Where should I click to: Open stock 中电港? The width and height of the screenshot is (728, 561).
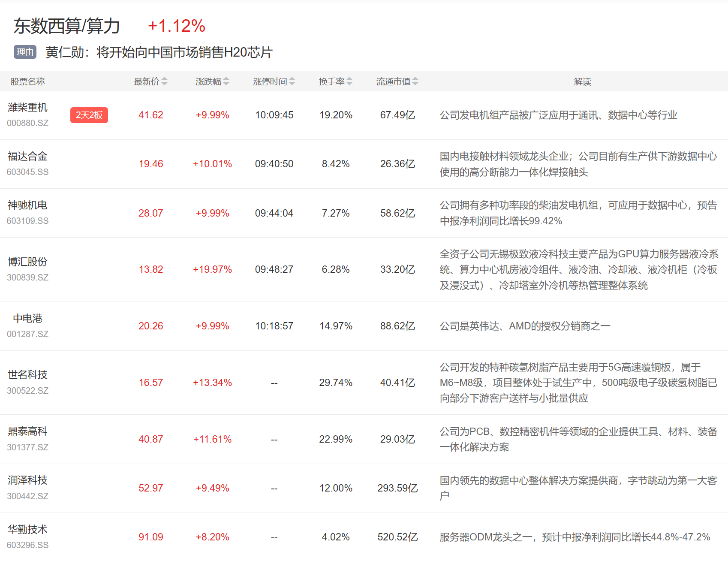click(x=27, y=318)
